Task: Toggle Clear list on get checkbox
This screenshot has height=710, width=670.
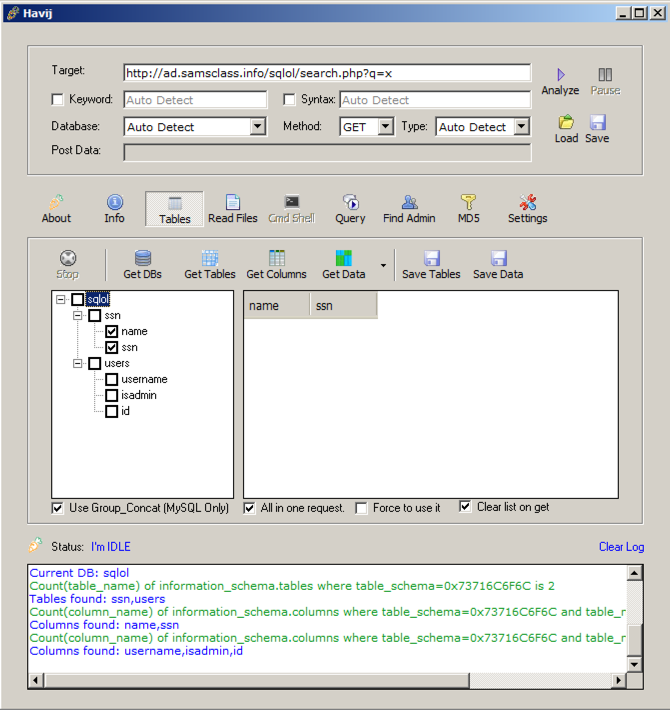Action: click(465, 506)
